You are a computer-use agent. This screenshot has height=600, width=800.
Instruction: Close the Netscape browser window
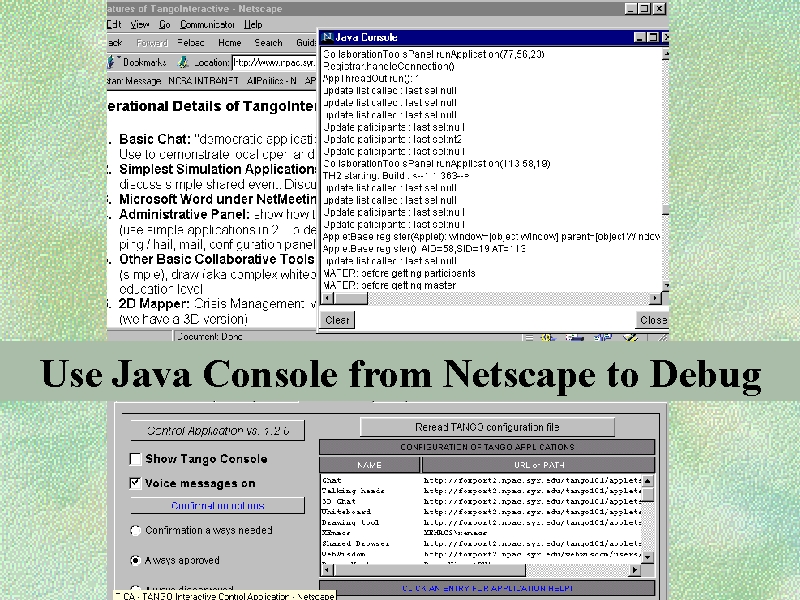point(660,9)
